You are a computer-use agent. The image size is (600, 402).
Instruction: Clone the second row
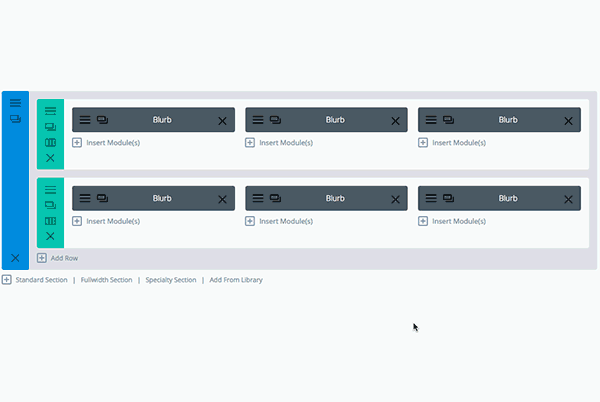point(50,205)
